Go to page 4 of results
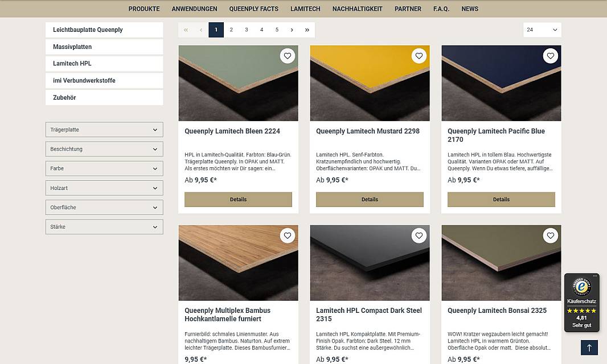 point(262,30)
